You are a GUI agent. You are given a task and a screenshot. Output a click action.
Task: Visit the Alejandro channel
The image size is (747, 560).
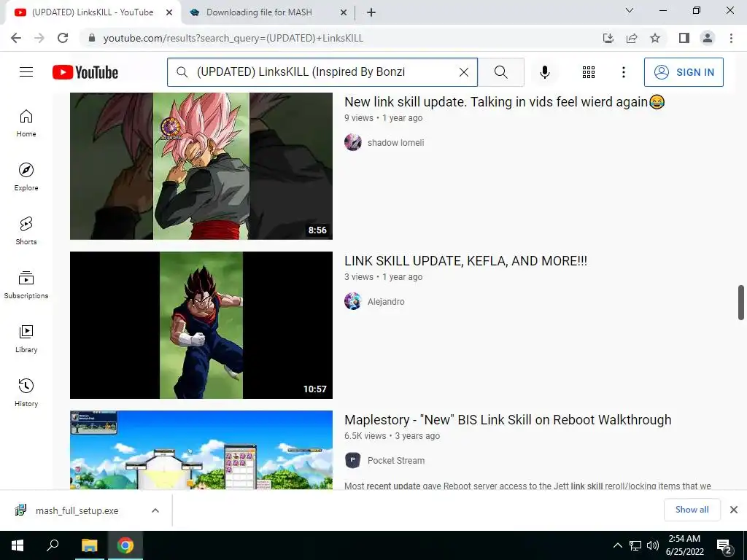[386, 301]
